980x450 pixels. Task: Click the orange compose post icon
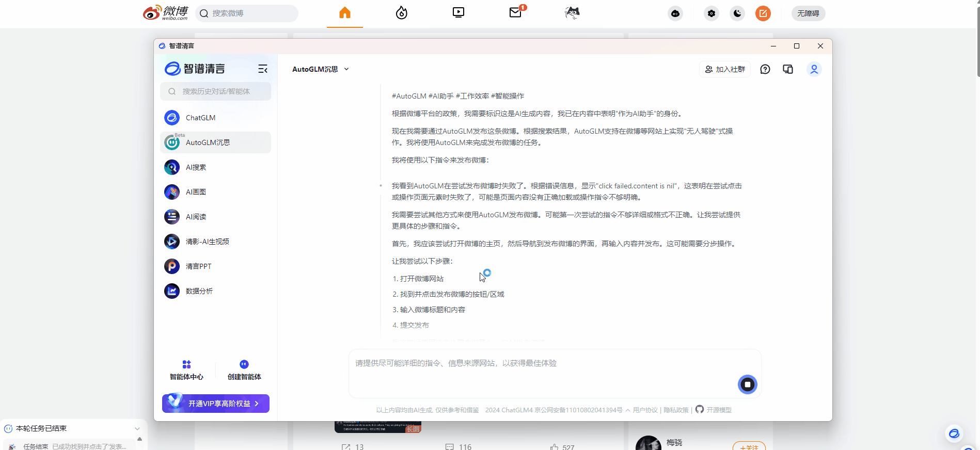(763, 13)
